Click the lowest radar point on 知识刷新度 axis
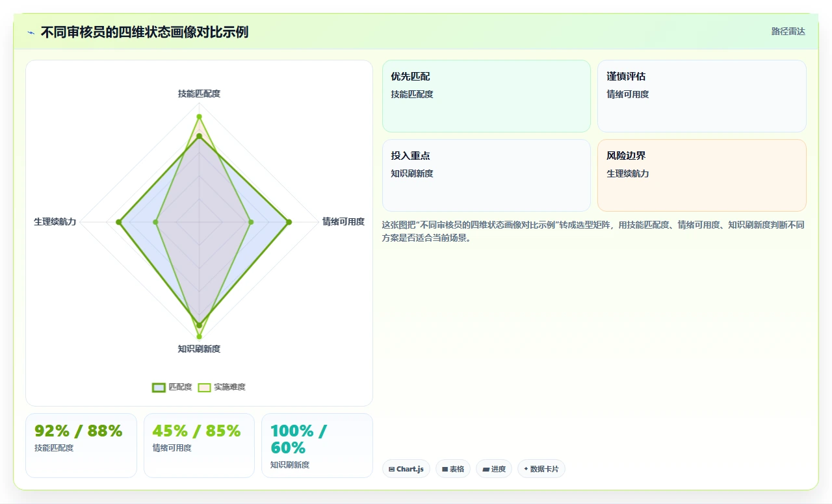This screenshot has width=832, height=504. pos(199,336)
